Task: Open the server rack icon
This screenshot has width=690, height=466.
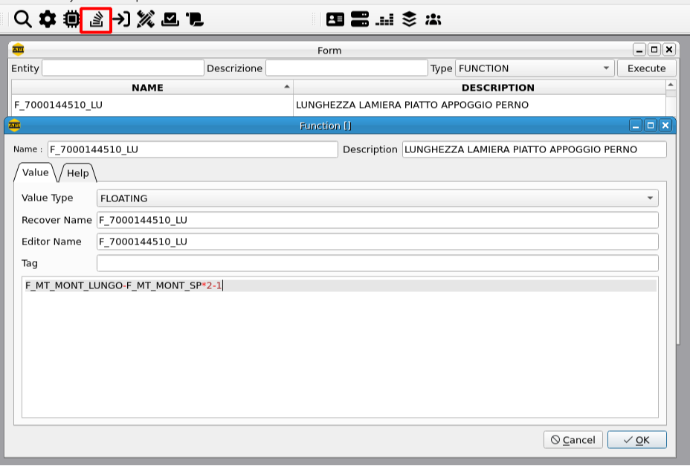Action: pos(360,19)
